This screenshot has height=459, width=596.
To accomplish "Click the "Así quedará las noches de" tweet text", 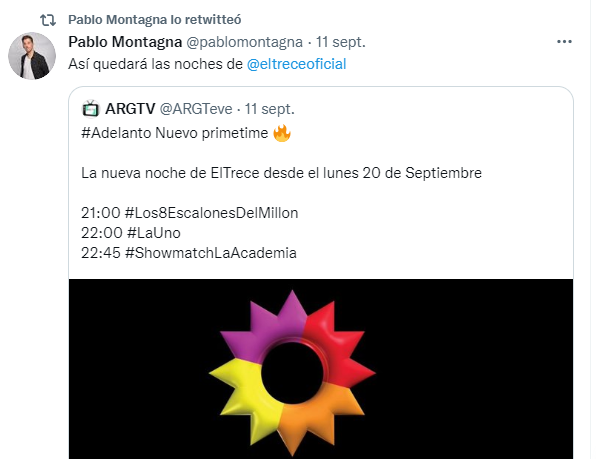I will point(155,64).
